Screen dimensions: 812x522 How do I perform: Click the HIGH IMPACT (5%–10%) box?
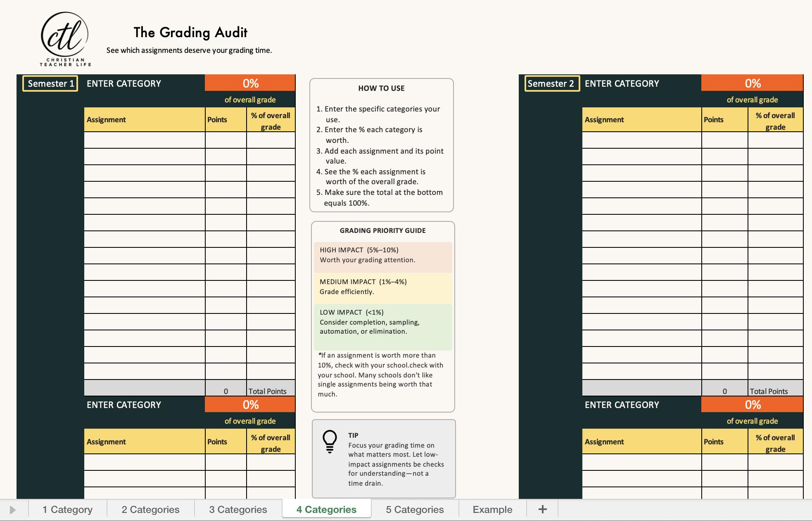tap(383, 257)
